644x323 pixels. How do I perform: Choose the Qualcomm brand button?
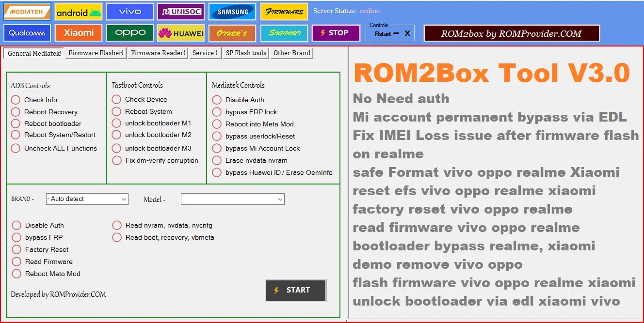coord(27,33)
